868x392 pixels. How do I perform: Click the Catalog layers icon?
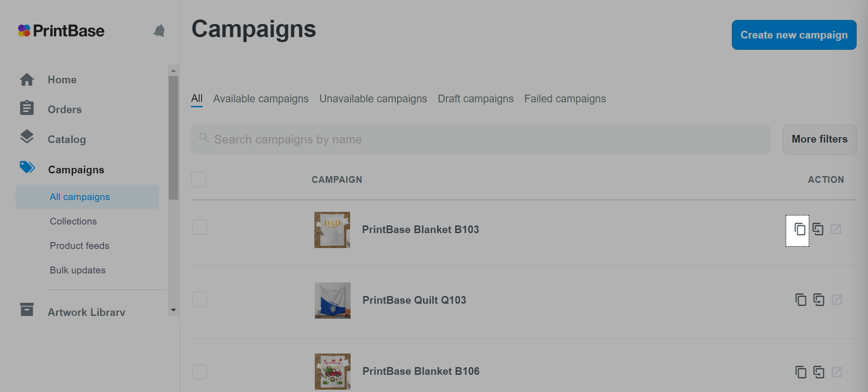click(x=27, y=137)
